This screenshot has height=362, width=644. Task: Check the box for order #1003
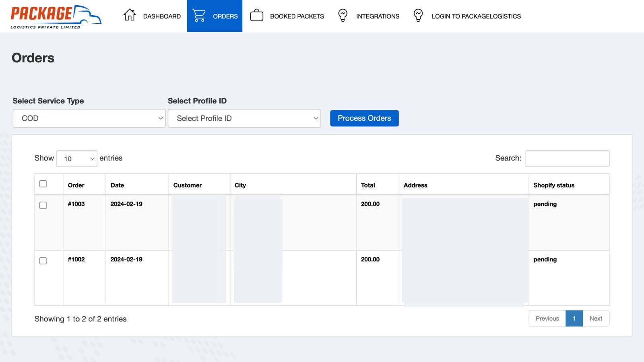coord(43,206)
